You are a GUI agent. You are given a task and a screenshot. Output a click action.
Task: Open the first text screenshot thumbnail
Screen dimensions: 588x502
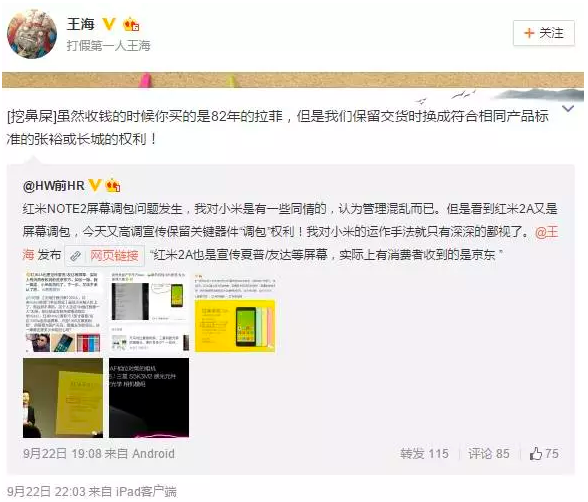click(63, 313)
